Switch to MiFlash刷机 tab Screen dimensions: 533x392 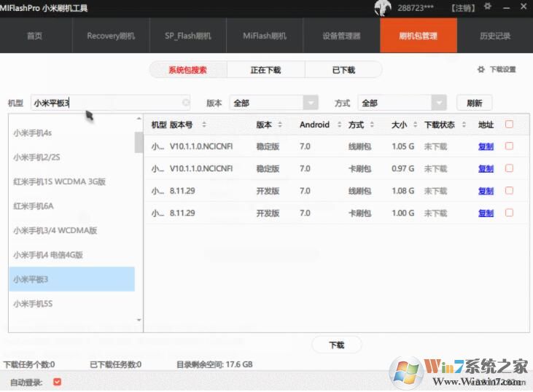click(265, 36)
